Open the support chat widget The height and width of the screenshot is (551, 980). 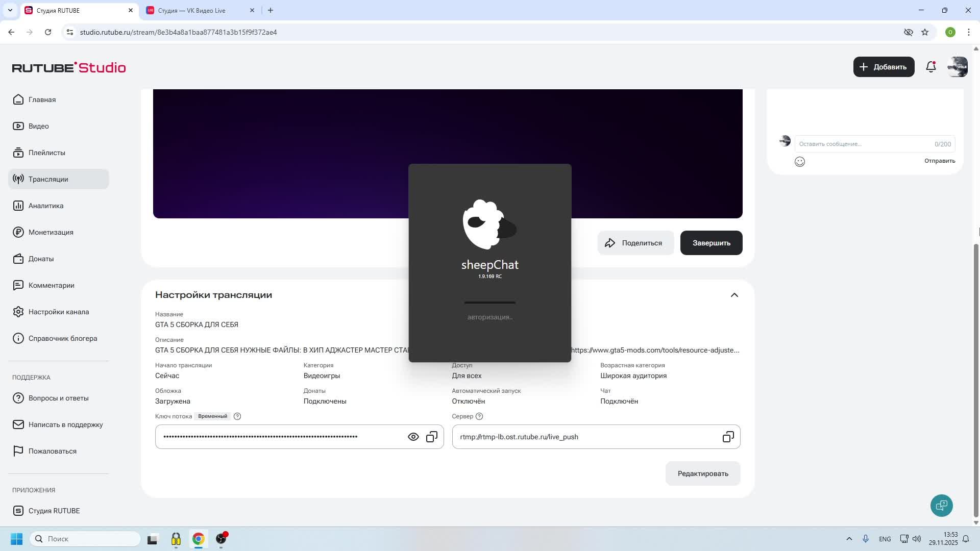click(x=941, y=506)
